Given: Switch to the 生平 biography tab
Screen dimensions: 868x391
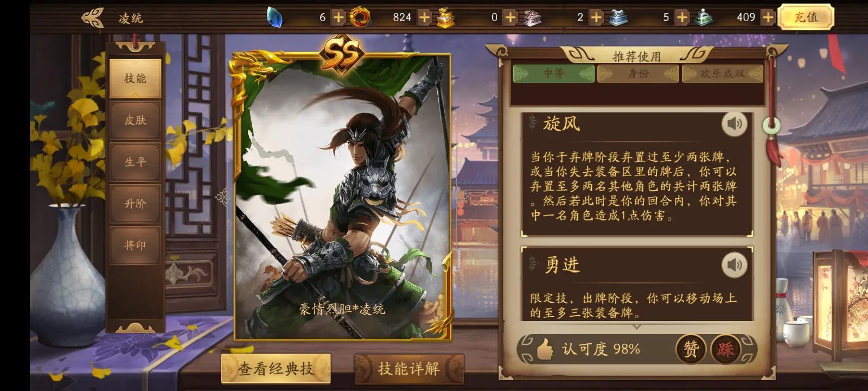Looking at the screenshot, I should pyautogui.click(x=135, y=162).
